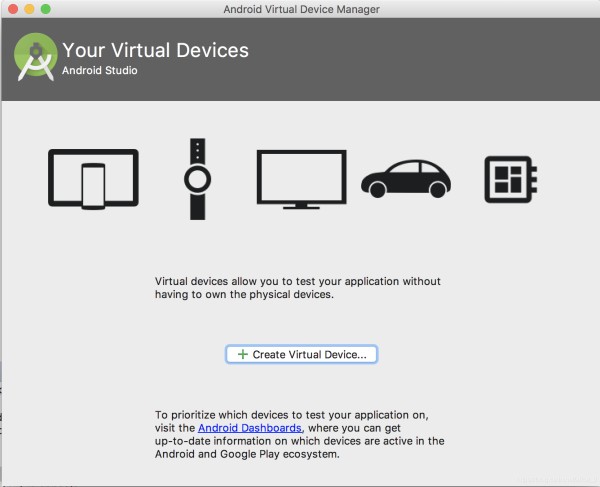600x487 pixels.
Task: Click the Create Virtual Device button
Action: [x=302, y=354]
